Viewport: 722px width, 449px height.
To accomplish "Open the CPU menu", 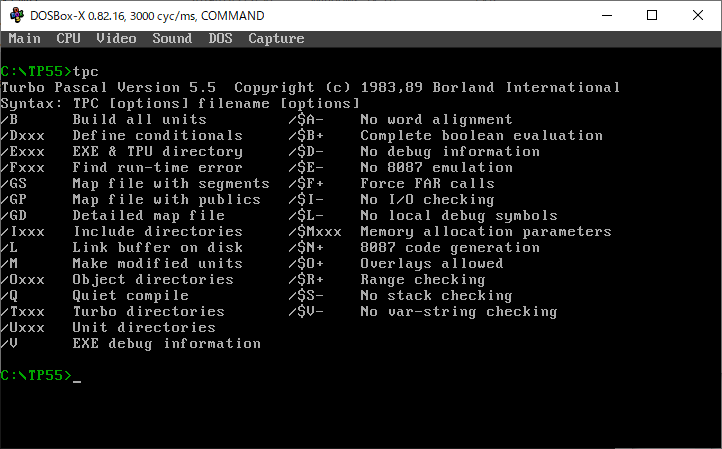I will 68,39.
